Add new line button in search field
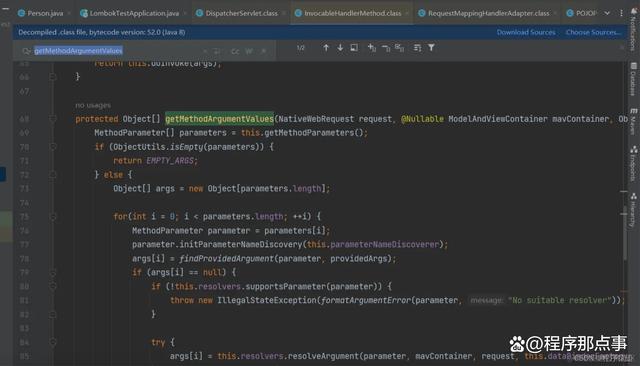The width and height of the screenshot is (640, 366). pos(217,51)
